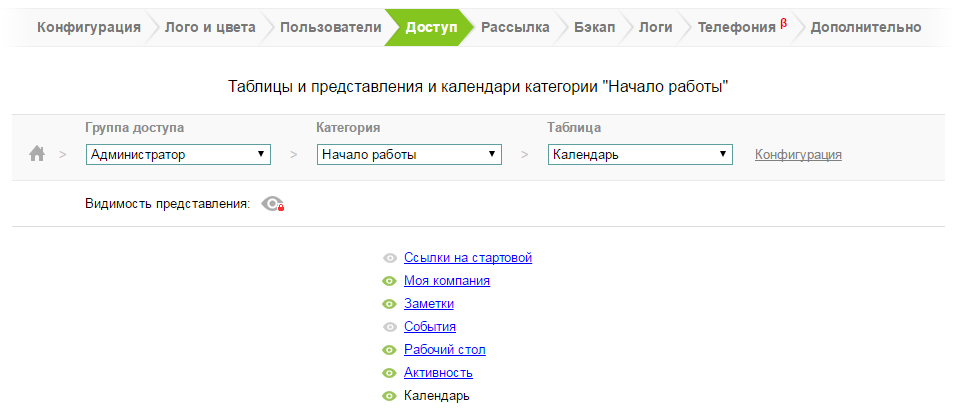
Task: Expand the Категория dropdown
Action: pyautogui.click(x=409, y=154)
